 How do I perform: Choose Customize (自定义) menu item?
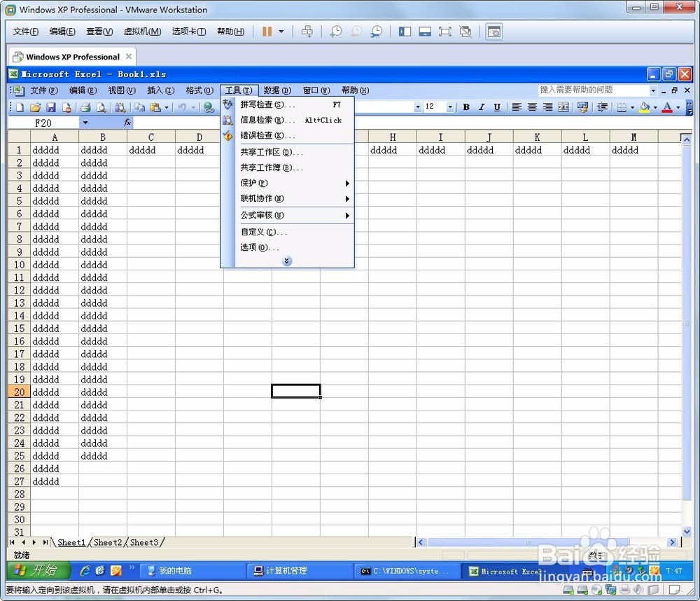pyautogui.click(x=288, y=232)
